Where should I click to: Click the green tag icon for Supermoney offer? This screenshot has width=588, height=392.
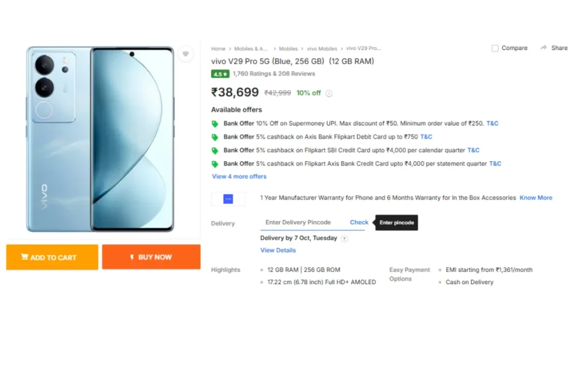pyautogui.click(x=215, y=123)
